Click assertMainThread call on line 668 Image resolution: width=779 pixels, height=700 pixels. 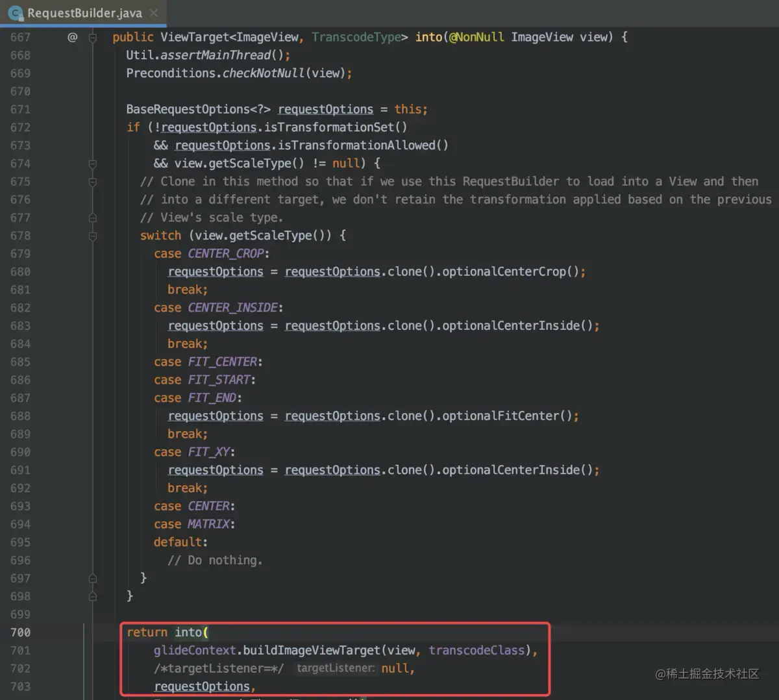[x=216, y=55]
